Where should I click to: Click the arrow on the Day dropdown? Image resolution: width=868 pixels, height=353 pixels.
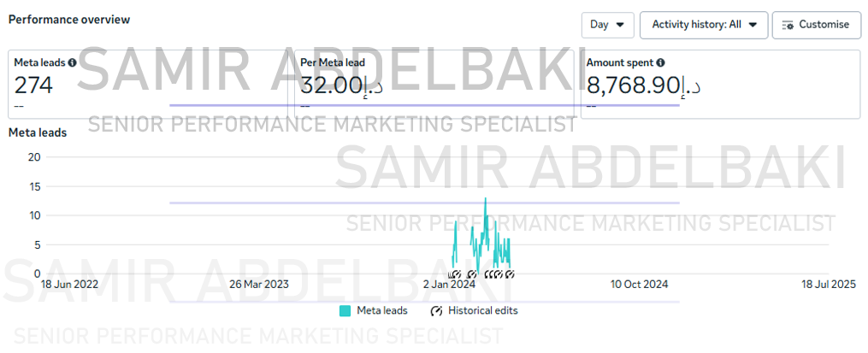620,25
